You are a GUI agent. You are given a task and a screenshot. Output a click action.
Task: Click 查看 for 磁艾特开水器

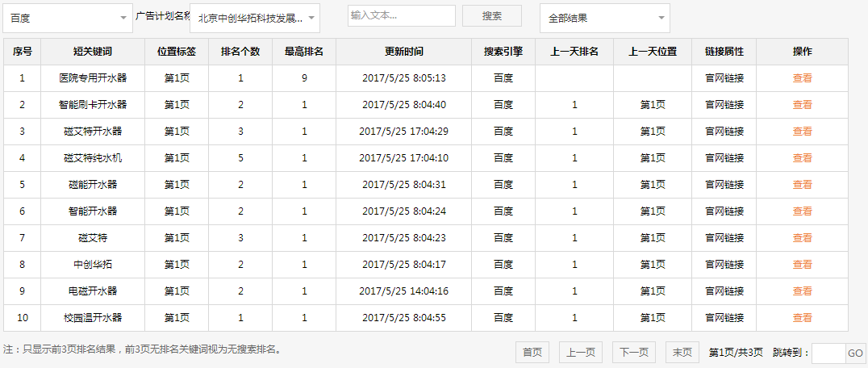802,132
